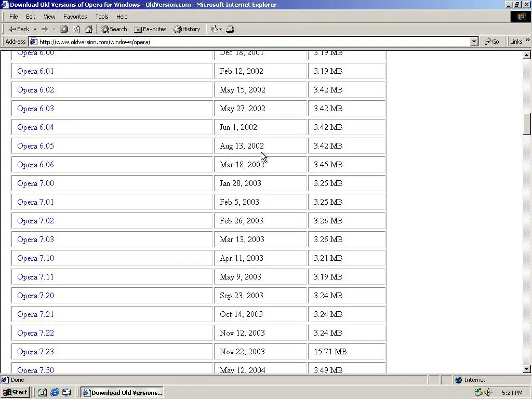Expand the Links toolbar chevron
This screenshot has height=399, width=532.
coord(528,40)
